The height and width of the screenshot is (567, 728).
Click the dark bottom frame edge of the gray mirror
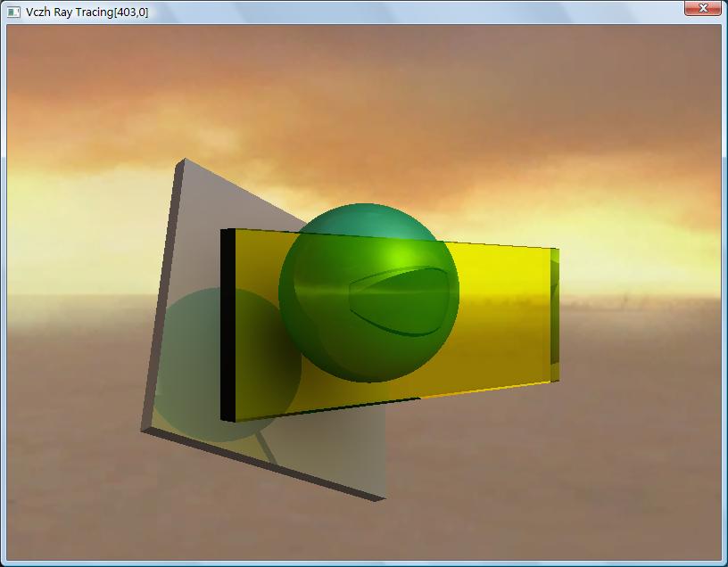[263, 464]
